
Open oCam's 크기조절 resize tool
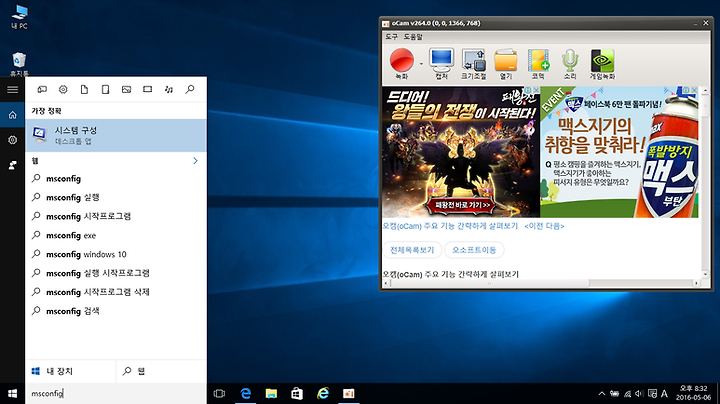coord(473,64)
